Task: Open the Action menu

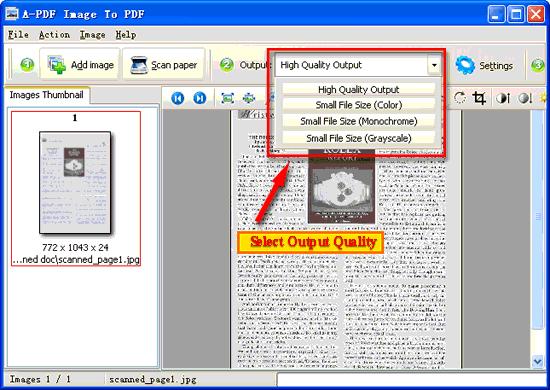Action: [x=54, y=35]
